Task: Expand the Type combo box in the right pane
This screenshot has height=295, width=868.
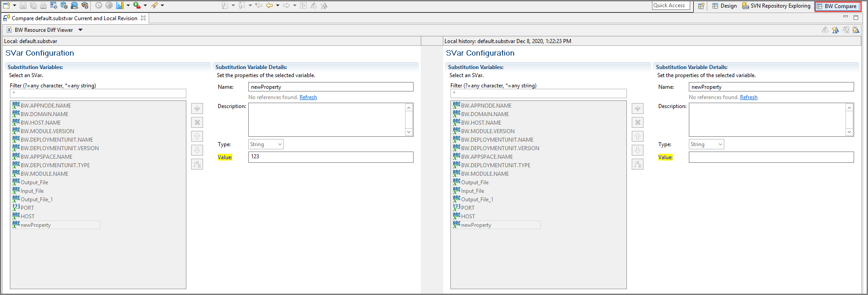Action: pos(706,144)
